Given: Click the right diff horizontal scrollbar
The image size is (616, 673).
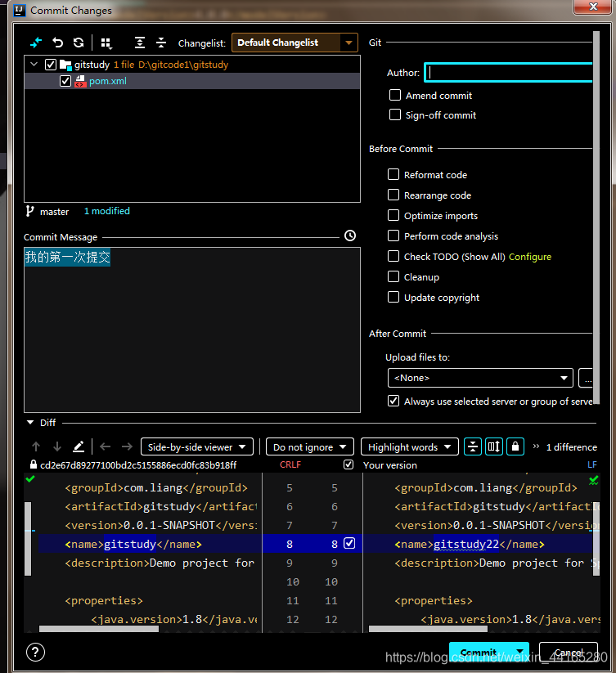Looking at the screenshot, I should coord(428,629).
